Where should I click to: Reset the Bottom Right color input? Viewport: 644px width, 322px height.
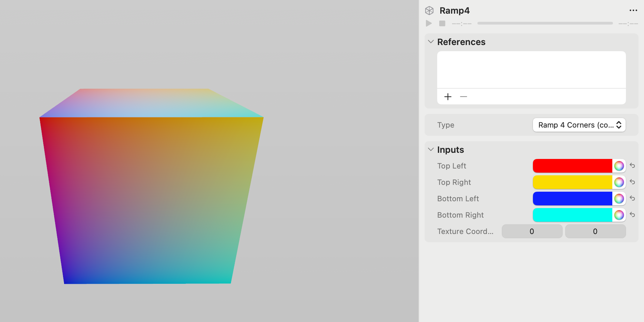[x=632, y=215]
